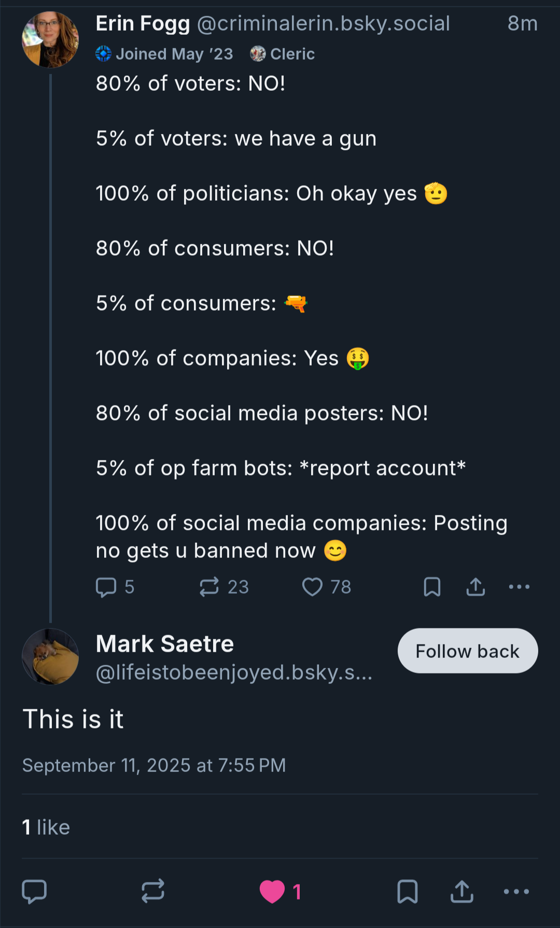
Task: Like Erin Fogg's post with 78 likes
Action: [x=312, y=587]
